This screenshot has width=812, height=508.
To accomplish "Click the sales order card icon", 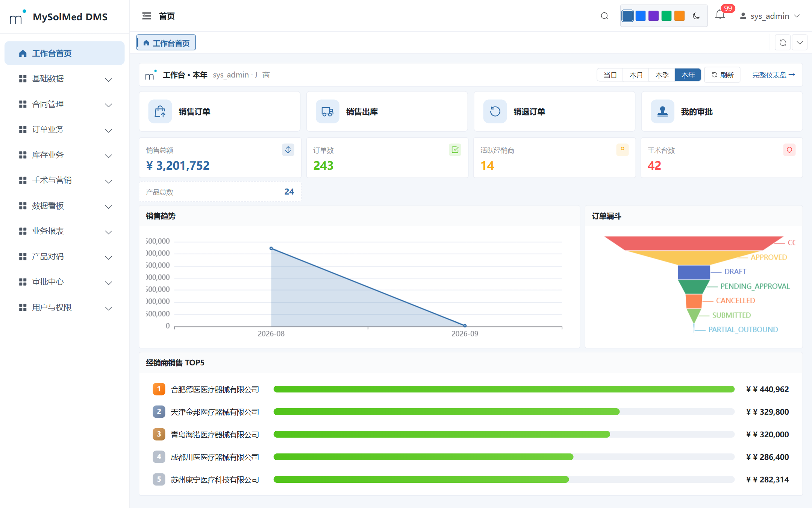I will [x=160, y=111].
